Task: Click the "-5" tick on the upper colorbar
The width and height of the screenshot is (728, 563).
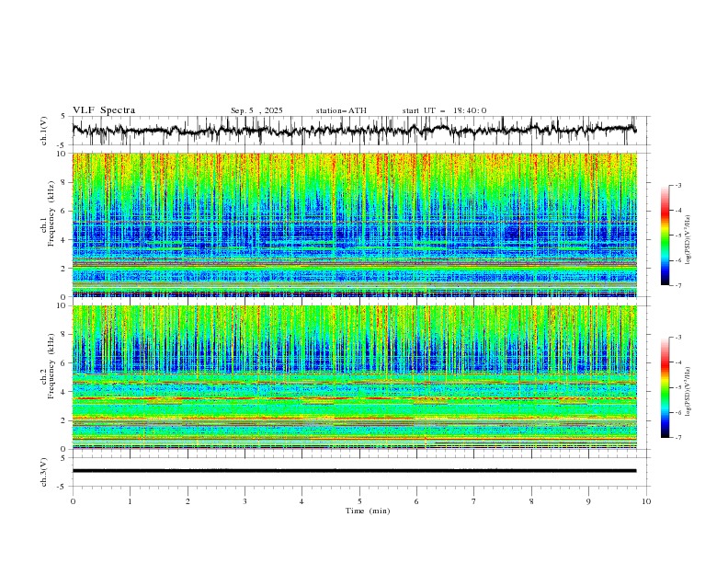Action: pyautogui.click(x=678, y=236)
